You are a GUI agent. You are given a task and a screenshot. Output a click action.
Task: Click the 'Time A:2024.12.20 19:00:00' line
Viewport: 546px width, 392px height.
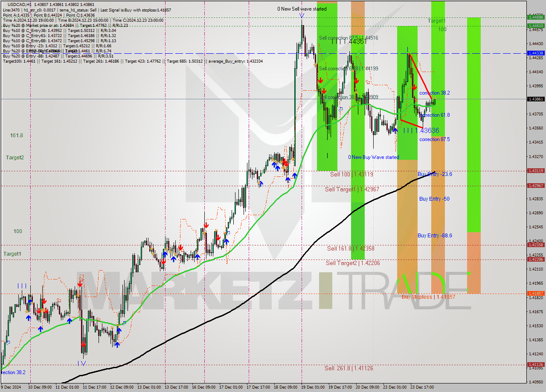[x=28, y=20]
